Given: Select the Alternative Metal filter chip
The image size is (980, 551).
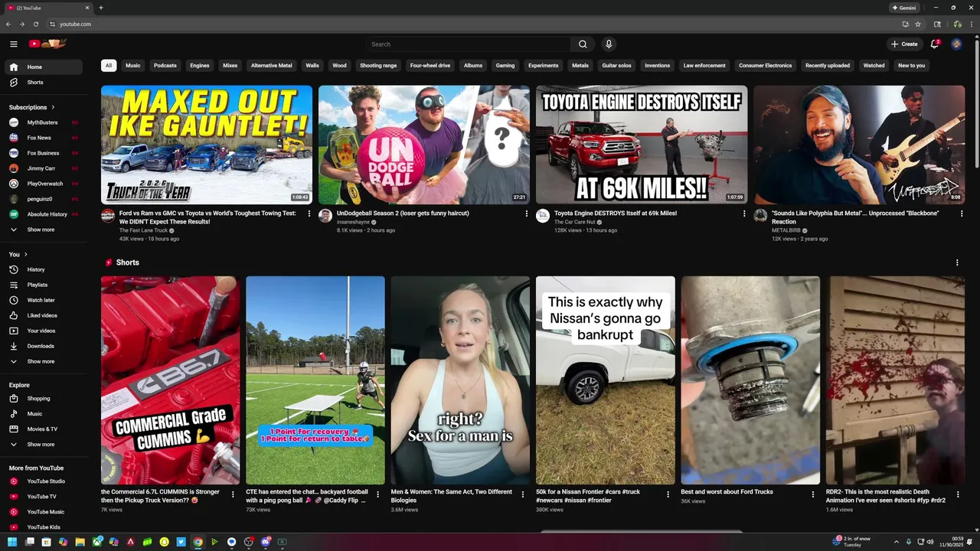Looking at the screenshot, I should click(272, 66).
